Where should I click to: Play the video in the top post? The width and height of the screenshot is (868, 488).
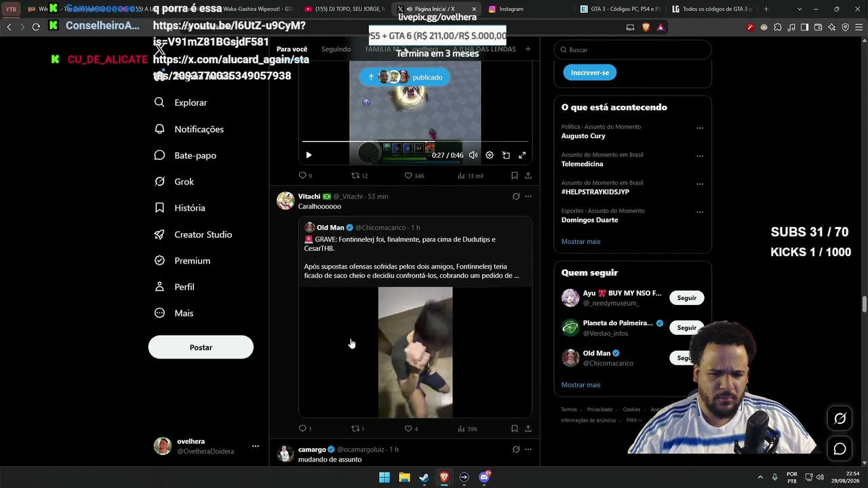[x=309, y=155]
